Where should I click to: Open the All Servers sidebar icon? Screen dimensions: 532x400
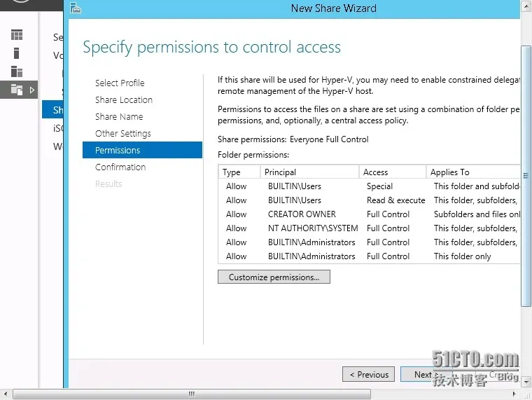coord(17,71)
